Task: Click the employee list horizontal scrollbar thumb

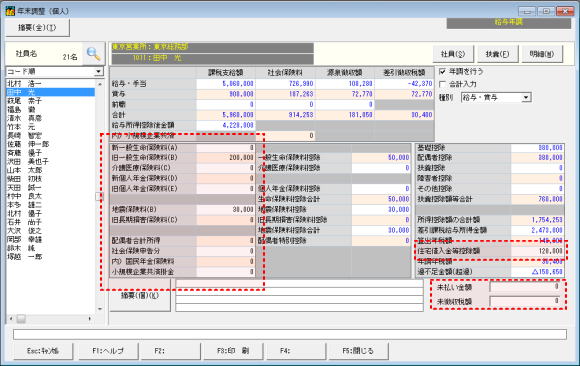Action: tap(21, 319)
